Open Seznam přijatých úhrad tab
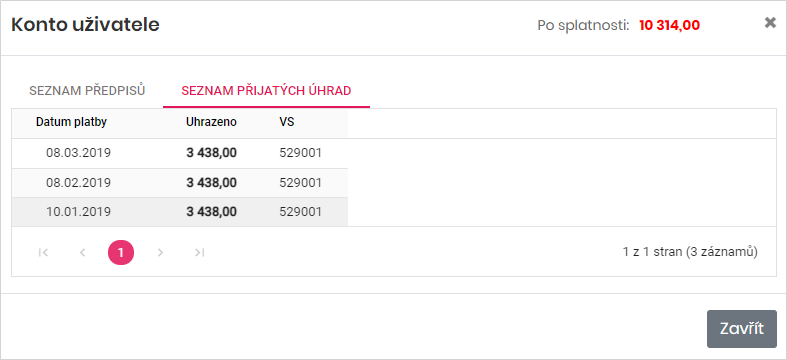787x360 pixels. pos(266,91)
